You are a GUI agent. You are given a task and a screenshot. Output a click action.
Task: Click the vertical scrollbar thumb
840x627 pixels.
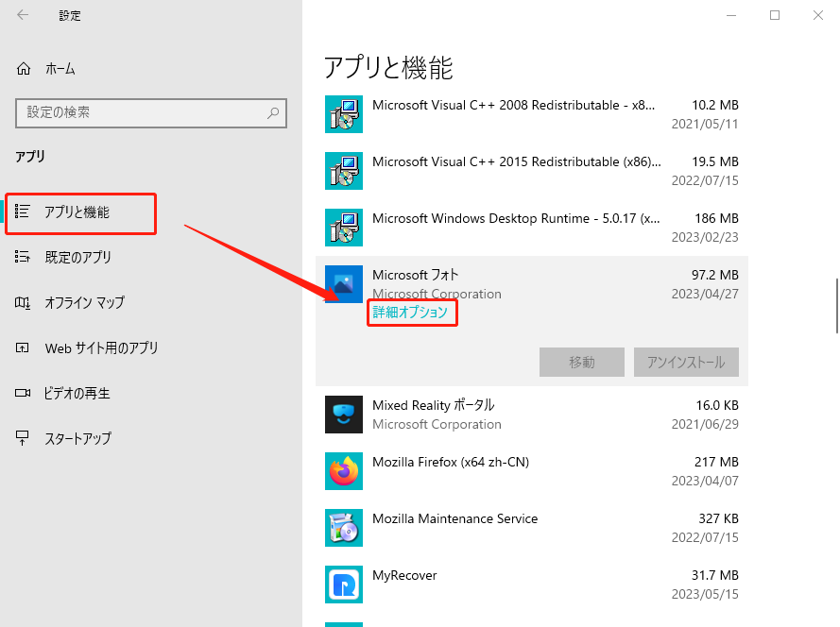837,306
